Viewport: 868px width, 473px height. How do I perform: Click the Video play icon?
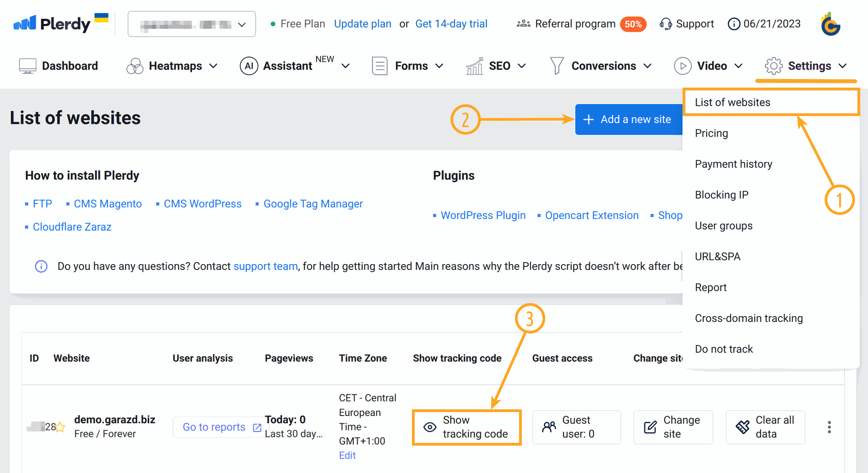click(683, 66)
